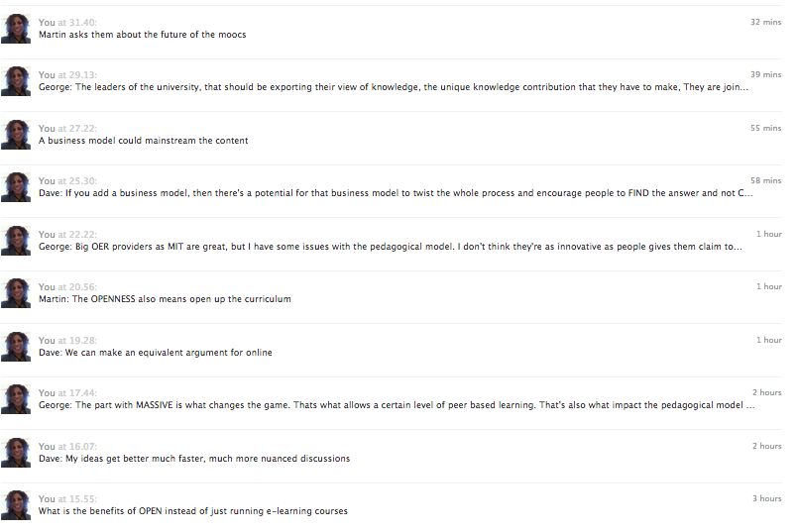Select the profile photo on the 15.55 comment
This screenshot has width=797, height=532.
point(16,505)
